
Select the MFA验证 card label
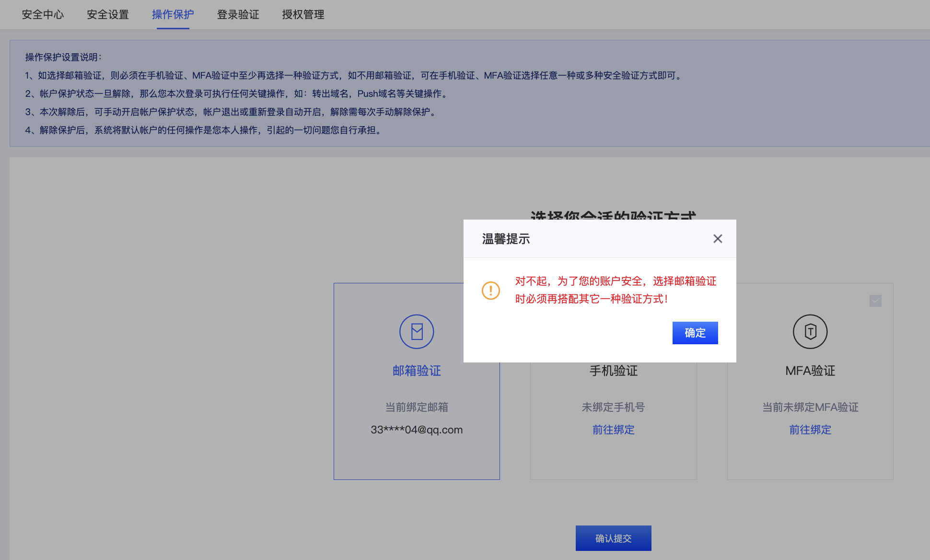(810, 371)
